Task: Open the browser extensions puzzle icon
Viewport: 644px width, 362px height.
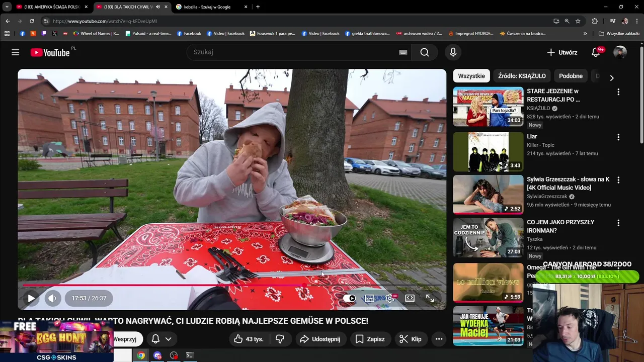Action: click(595, 21)
